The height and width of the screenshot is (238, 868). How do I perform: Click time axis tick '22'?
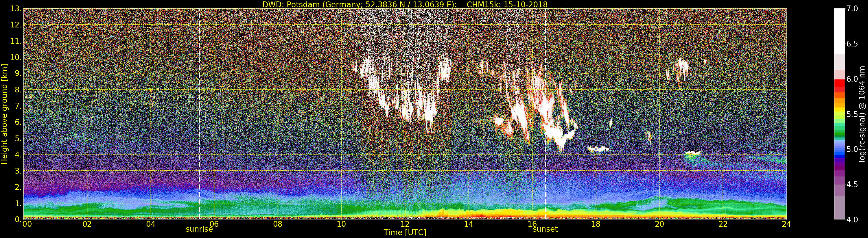[723, 224]
